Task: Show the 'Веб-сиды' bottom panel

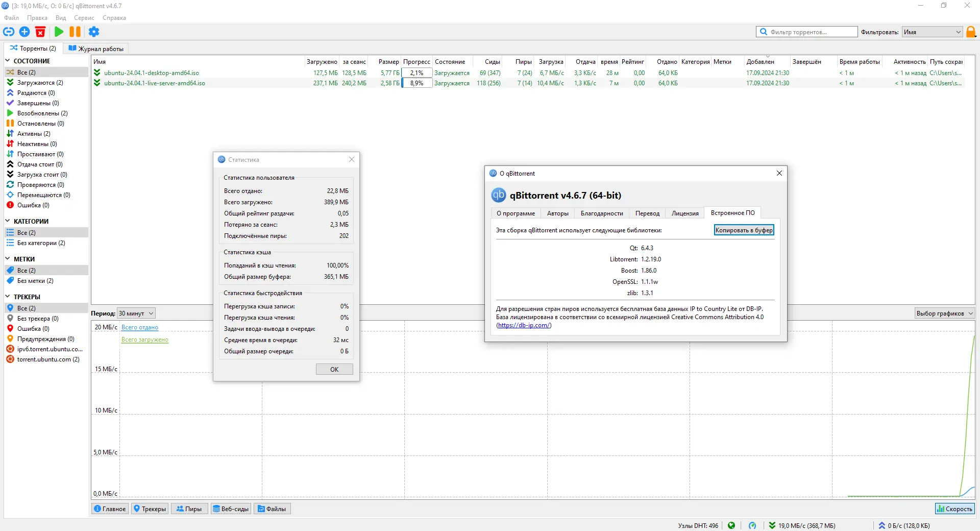Action: [231, 509]
